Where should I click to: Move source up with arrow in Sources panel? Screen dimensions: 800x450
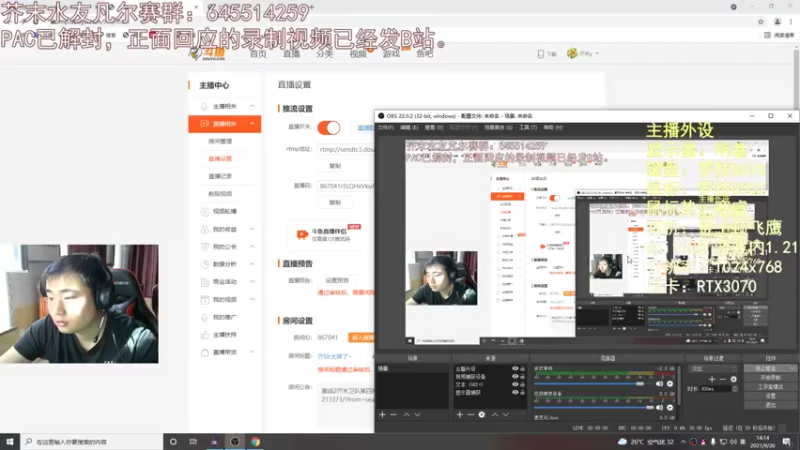495,415
